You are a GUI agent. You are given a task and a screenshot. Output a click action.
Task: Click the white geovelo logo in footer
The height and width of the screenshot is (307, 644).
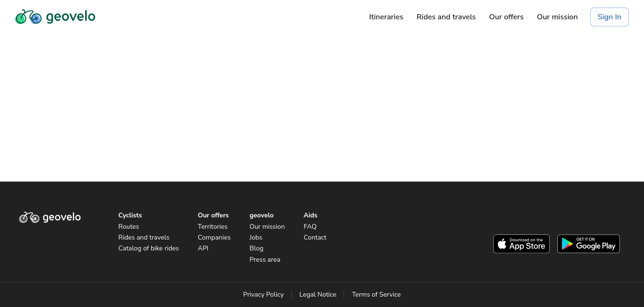[50, 217]
